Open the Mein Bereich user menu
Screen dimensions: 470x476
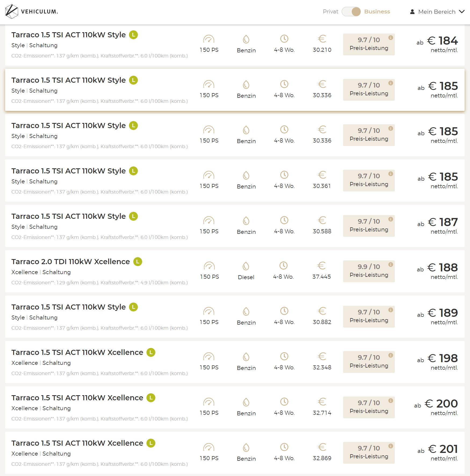point(437,12)
